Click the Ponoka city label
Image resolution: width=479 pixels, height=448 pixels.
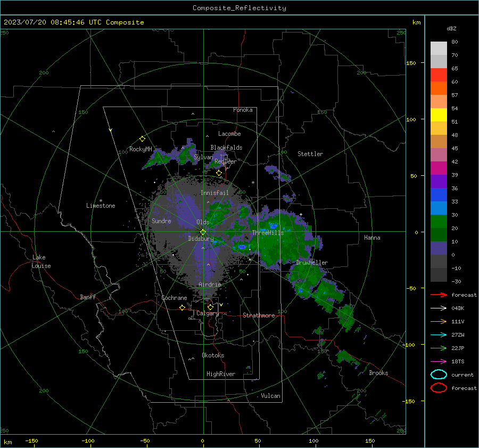[243, 110]
